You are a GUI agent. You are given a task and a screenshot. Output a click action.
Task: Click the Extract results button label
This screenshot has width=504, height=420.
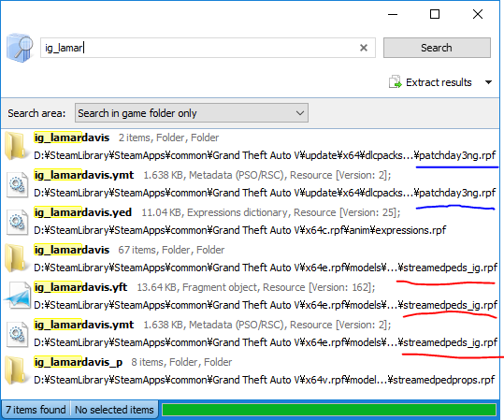439,82
